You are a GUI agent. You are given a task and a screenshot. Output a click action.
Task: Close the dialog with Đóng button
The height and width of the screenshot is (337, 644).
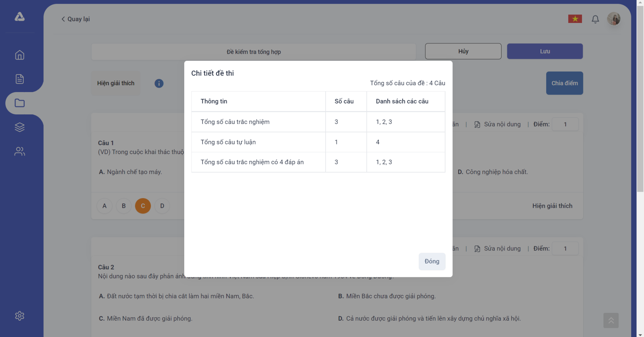[432, 261]
